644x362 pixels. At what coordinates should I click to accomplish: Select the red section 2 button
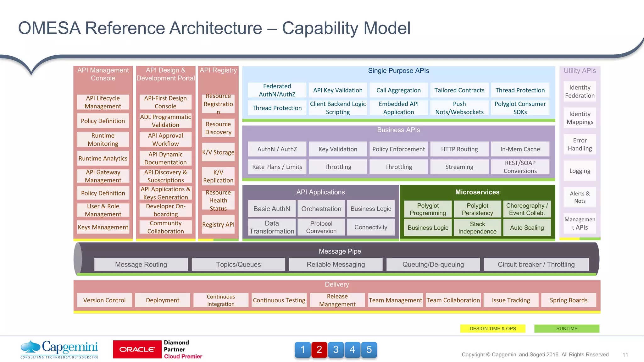pyautogui.click(x=319, y=350)
